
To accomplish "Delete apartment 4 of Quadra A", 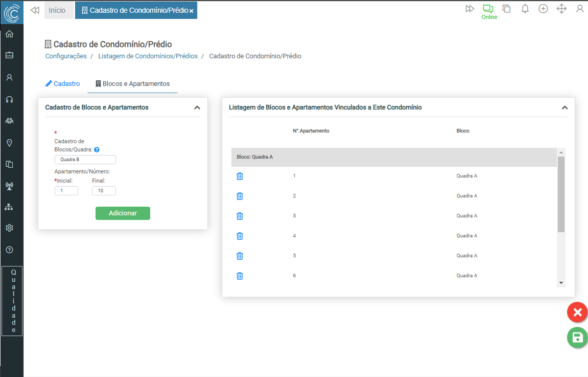I will (x=240, y=236).
